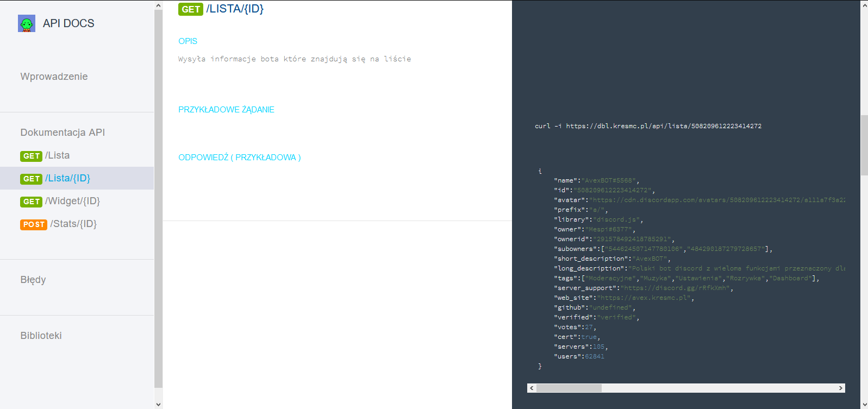Go to the Błędy section
Screen dimensions: 868x409
click(x=33, y=280)
